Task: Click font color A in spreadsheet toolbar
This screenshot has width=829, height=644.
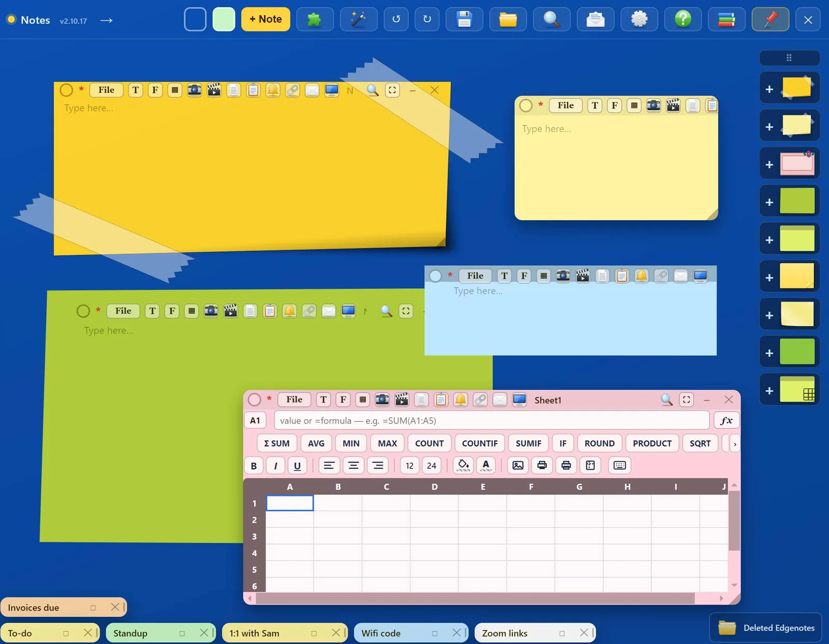Action: coord(485,465)
